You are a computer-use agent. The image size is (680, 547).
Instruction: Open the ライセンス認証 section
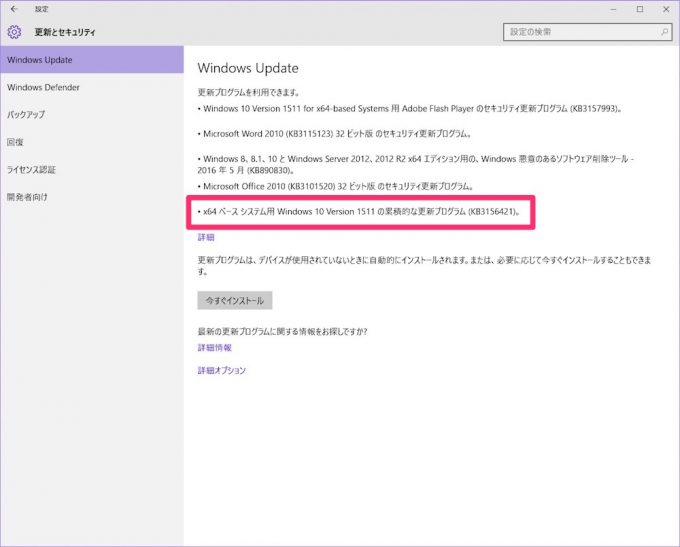[92, 169]
